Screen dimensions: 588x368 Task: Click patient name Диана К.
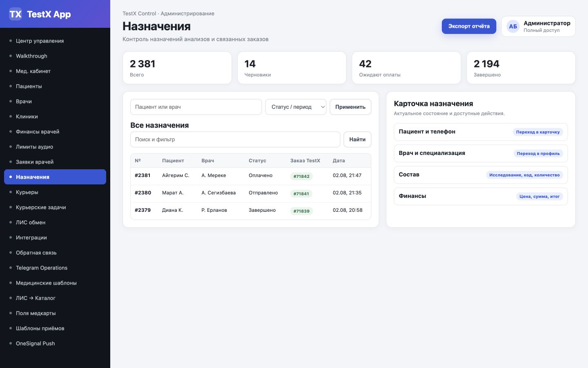(172, 210)
